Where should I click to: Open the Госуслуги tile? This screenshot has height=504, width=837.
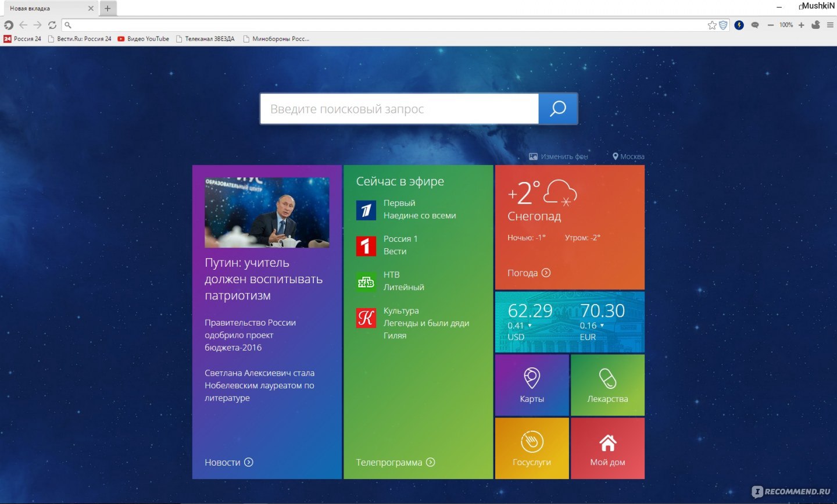[x=532, y=448]
